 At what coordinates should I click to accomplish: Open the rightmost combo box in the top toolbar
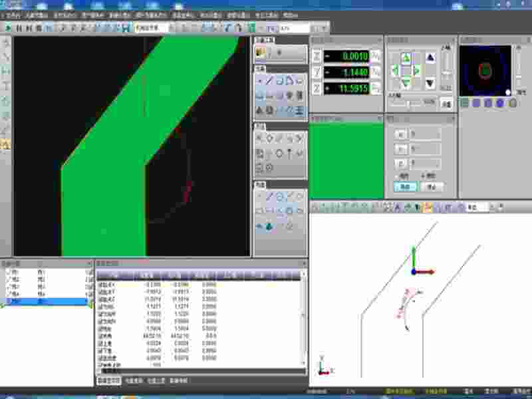point(295,28)
